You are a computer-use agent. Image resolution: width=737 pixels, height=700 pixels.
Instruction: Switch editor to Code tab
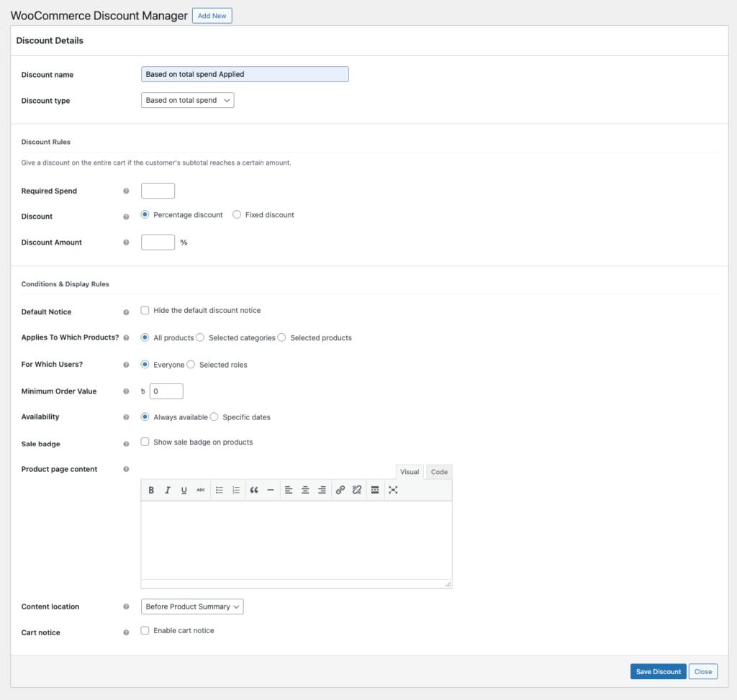[x=439, y=472]
